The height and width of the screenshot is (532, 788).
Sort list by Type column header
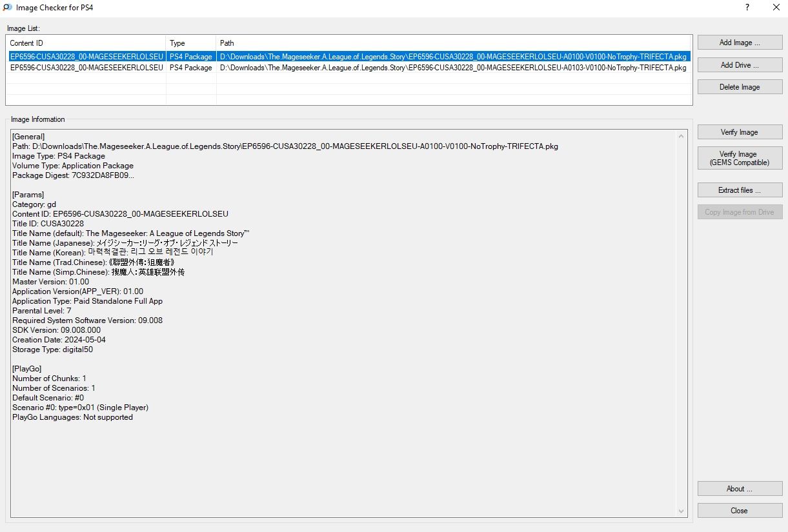point(191,43)
